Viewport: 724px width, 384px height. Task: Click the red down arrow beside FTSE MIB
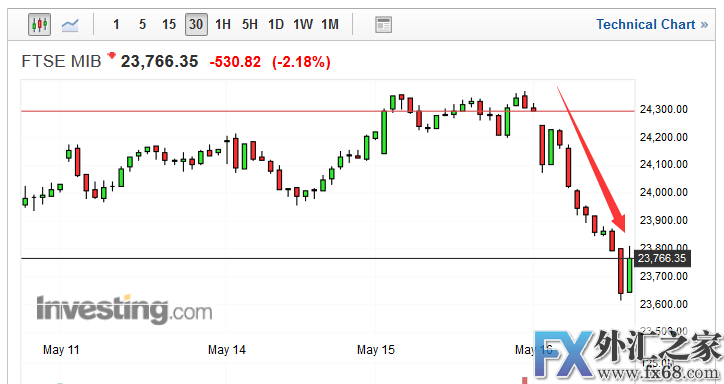tap(111, 56)
